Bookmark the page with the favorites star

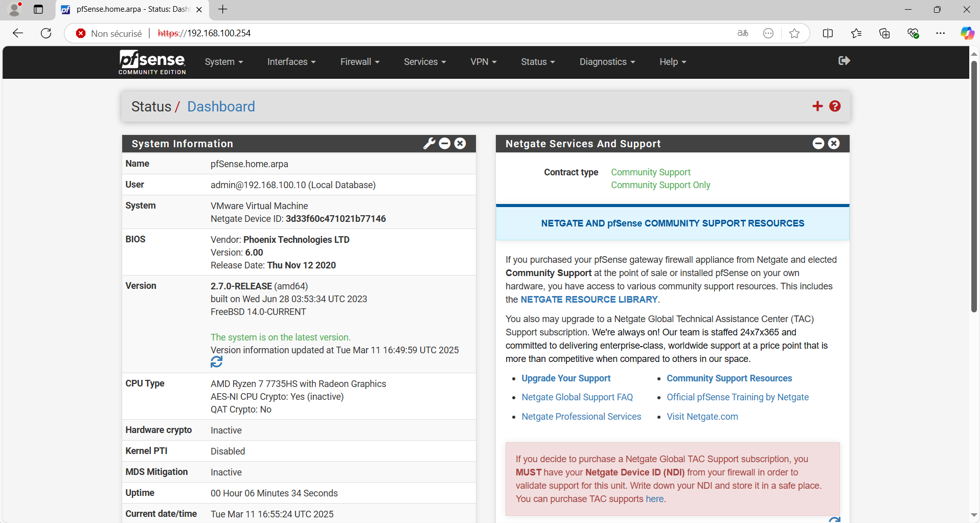pyautogui.click(x=794, y=33)
